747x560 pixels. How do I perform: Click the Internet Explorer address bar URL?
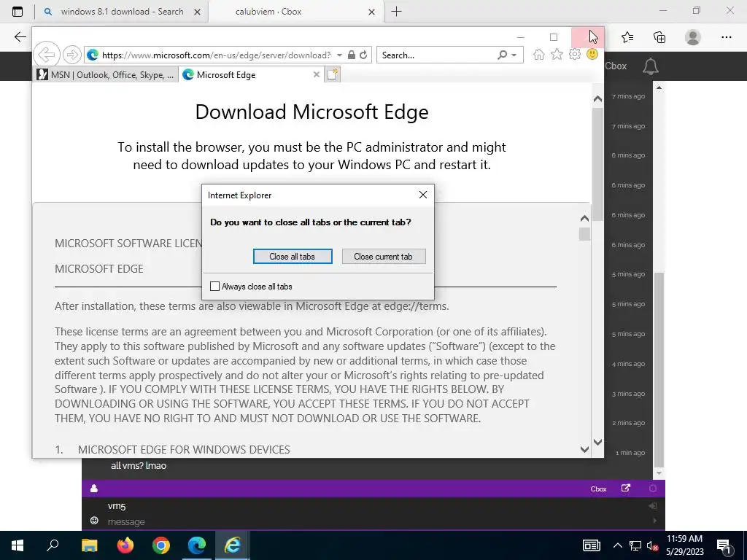[x=216, y=55]
